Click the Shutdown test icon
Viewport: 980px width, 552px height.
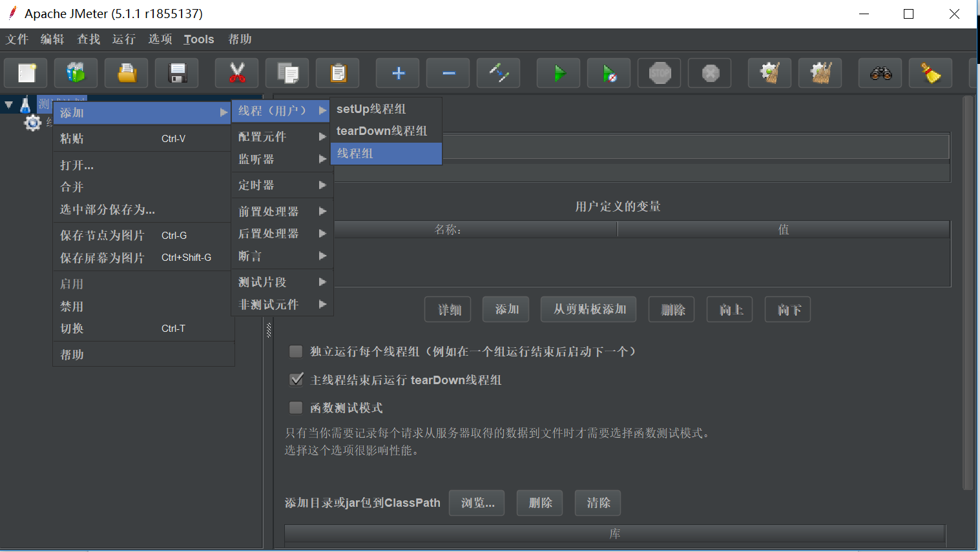(x=710, y=73)
